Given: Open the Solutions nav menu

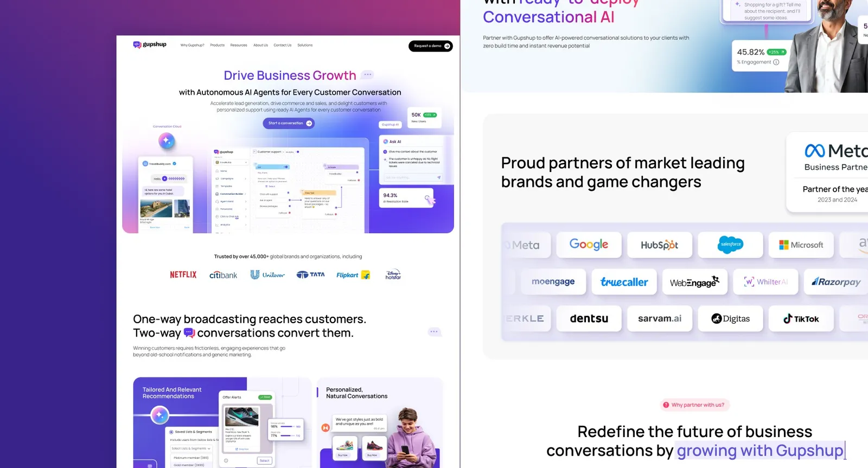Looking at the screenshot, I should [x=305, y=46].
